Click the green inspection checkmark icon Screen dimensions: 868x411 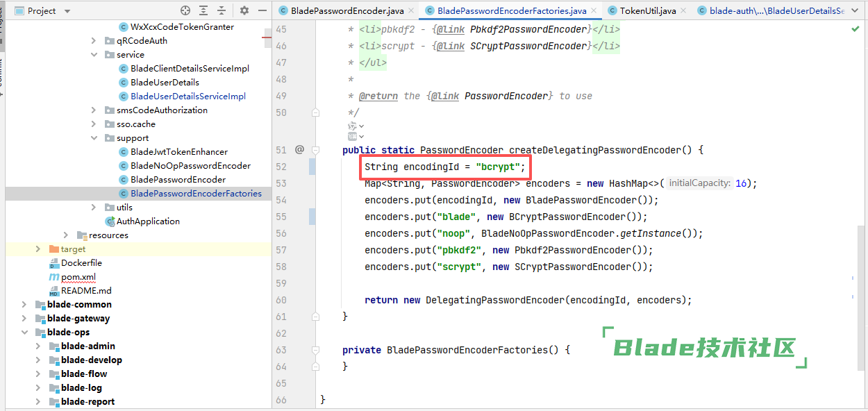coord(855,30)
